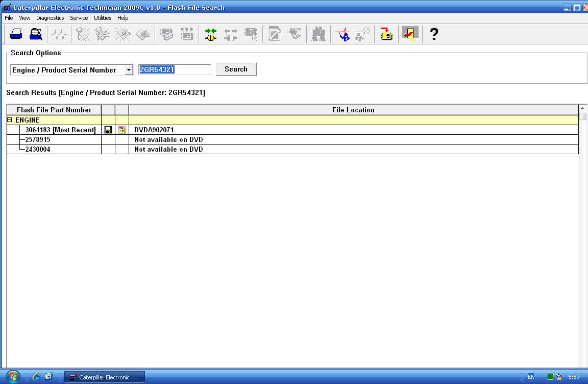Viewport: 588px width, 384px height.
Task: Click the red-blue graph toolbar icon
Action: (343, 34)
